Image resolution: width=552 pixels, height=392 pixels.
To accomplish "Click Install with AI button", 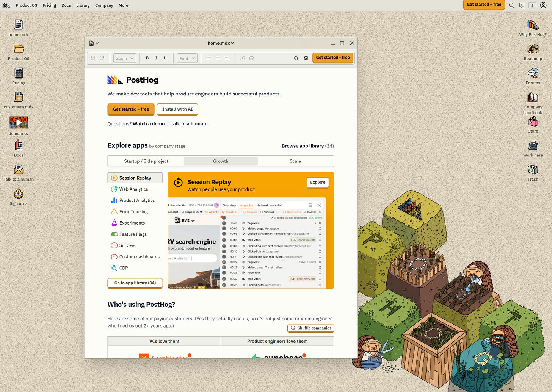I will (177, 109).
